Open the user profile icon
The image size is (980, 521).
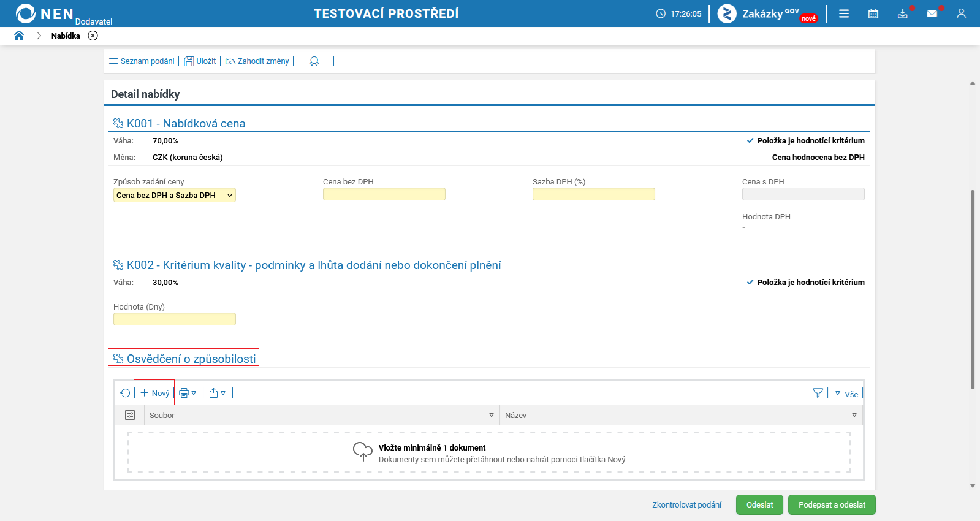coord(961,13)
